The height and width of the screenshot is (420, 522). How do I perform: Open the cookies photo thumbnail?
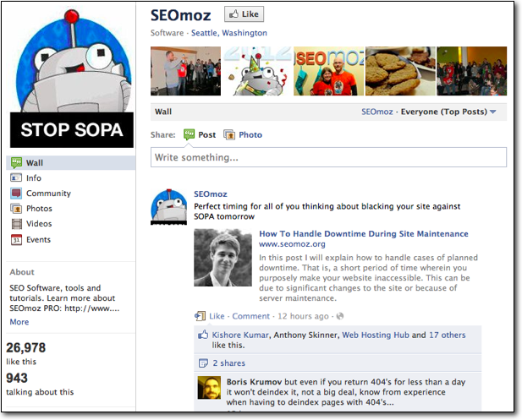tap(401, 71)
